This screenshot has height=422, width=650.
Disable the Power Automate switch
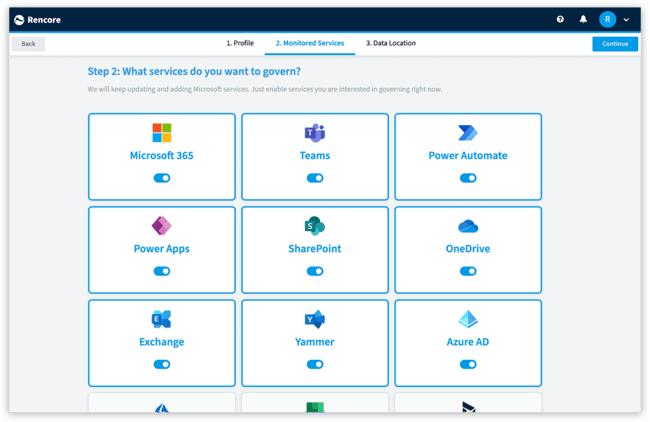[x=468, y=178]
